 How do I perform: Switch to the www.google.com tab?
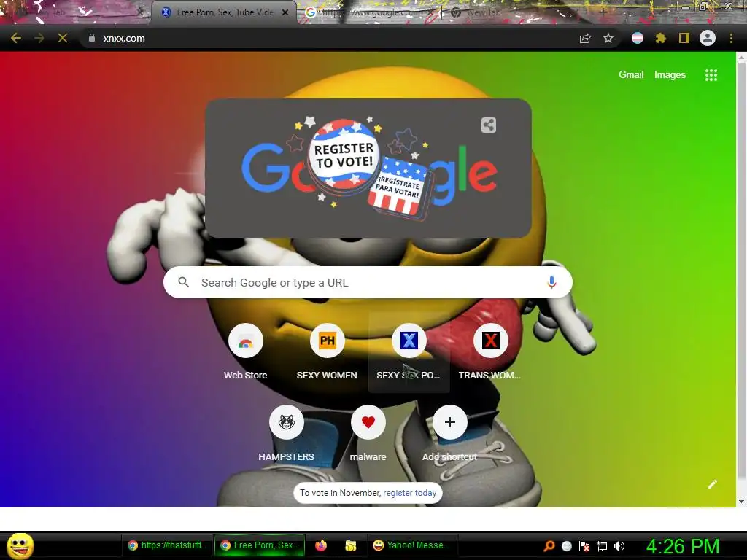click(x=369, y=12)
